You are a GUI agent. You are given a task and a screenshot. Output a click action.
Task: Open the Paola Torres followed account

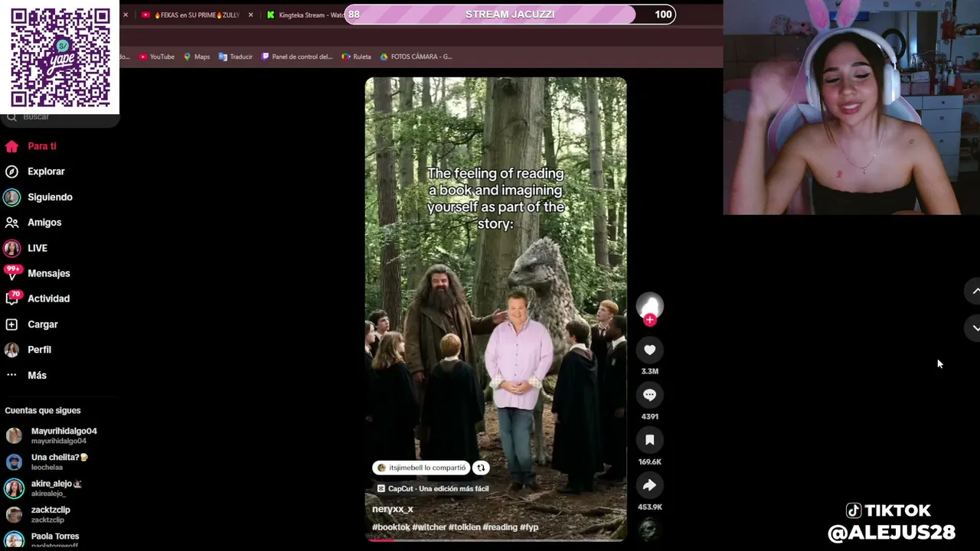[42, 539]
